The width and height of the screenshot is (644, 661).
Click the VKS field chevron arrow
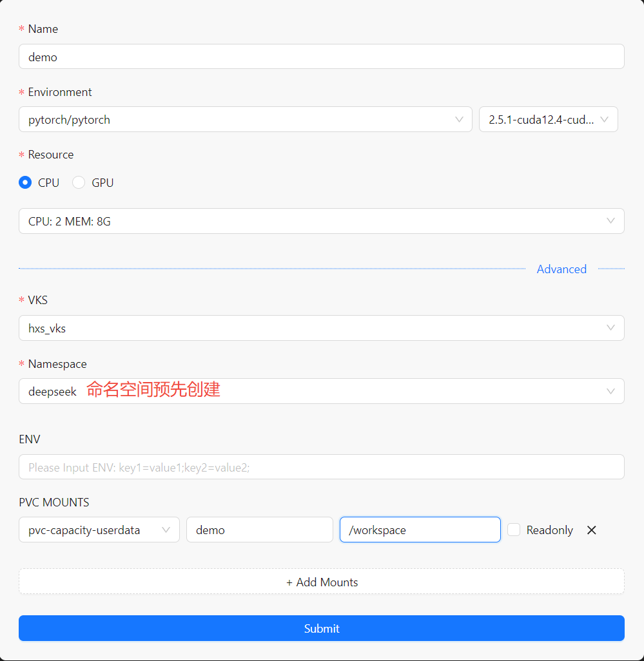(610, 328)
